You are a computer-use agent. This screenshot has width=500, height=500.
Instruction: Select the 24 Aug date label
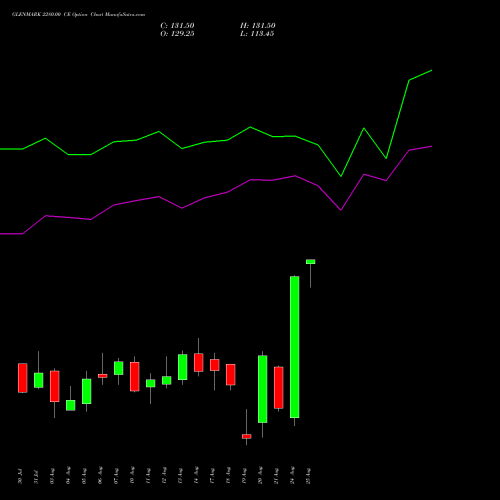coord(292,476)
